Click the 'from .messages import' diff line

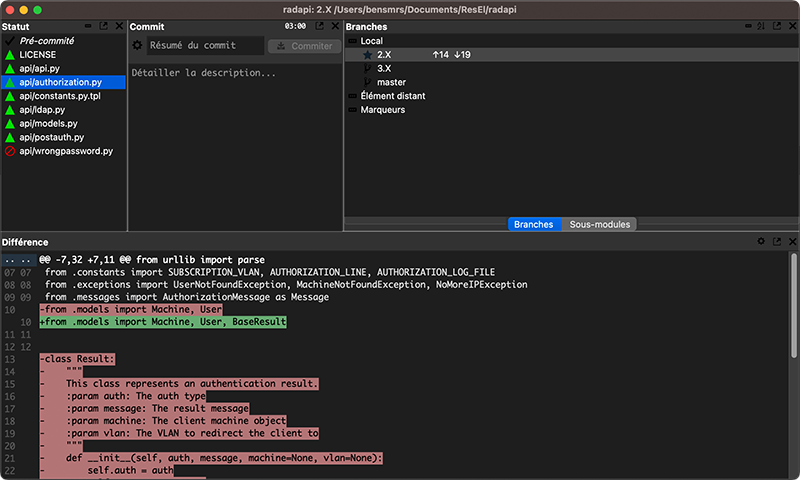[x=187, y=297]
